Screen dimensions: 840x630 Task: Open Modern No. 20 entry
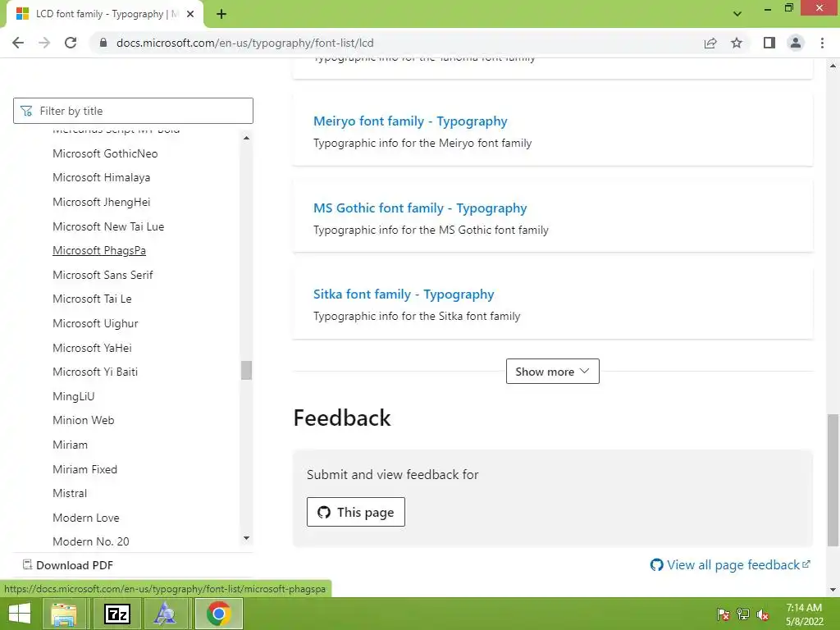tap(90, 541)
